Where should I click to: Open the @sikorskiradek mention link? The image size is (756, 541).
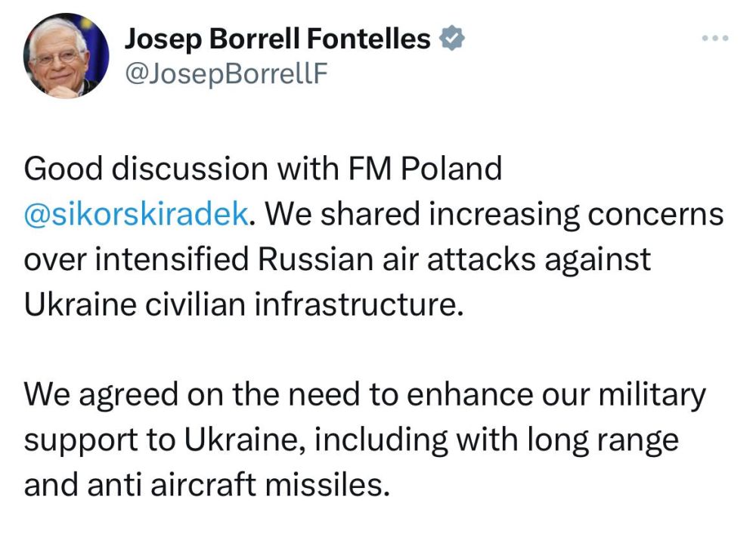click(136, 215)
